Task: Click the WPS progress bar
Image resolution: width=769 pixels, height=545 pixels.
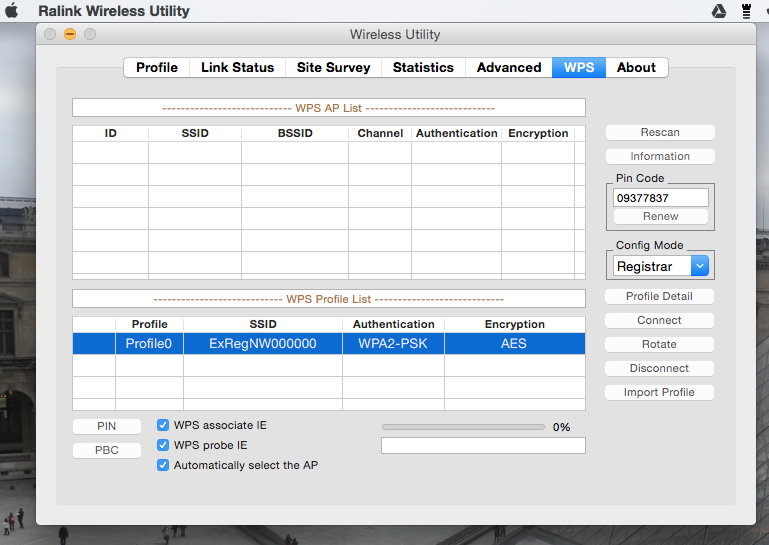Action: click(x=463, y=427)
